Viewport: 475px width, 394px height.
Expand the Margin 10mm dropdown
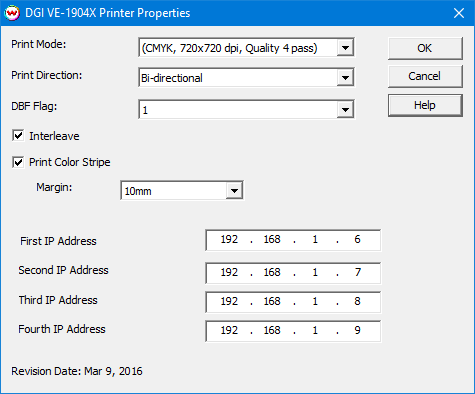[234, 191]
